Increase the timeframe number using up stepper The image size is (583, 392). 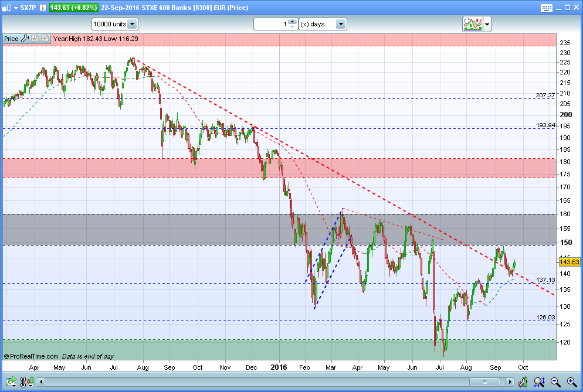pyautogui.click(x=293, y=22)
